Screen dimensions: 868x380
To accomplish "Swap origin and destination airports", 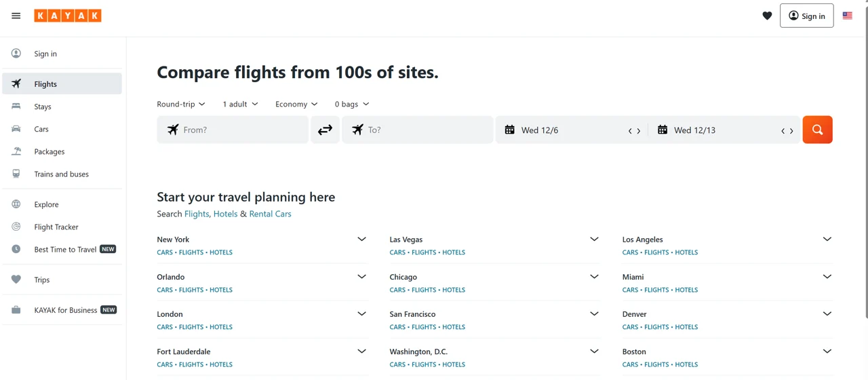I will click(325, 130).
